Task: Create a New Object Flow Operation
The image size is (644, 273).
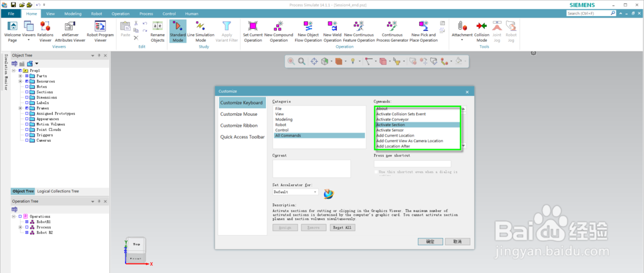Action: 308,32
